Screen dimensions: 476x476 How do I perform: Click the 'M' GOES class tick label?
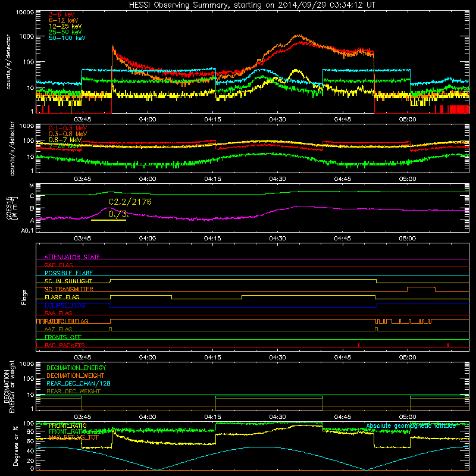click(x=32, y=186)
